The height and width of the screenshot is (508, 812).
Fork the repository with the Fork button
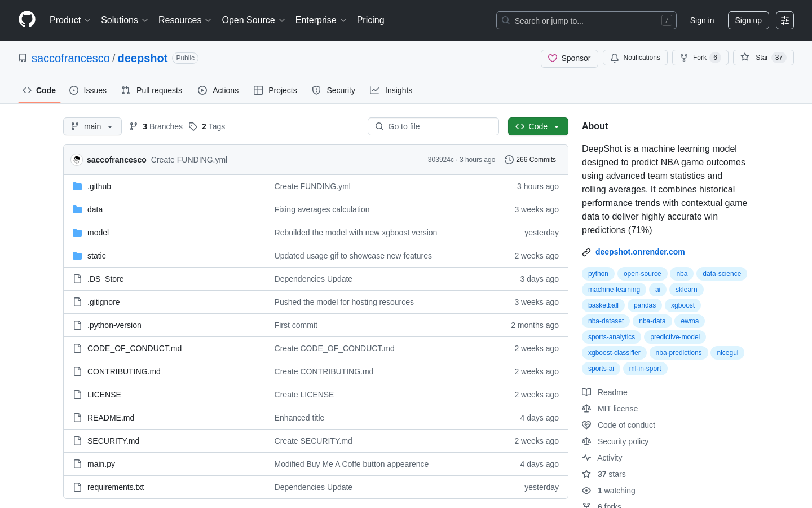pos(700,58)
